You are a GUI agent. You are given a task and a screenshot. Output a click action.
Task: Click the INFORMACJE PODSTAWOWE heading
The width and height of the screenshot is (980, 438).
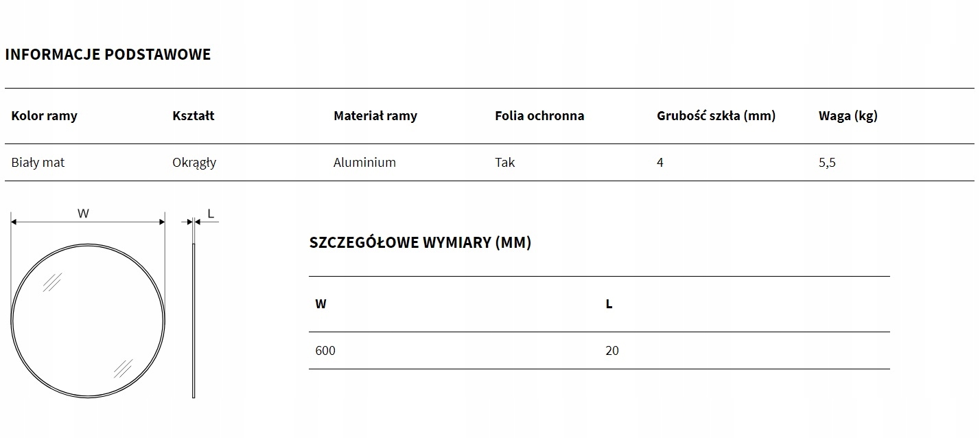coord(108,55)
